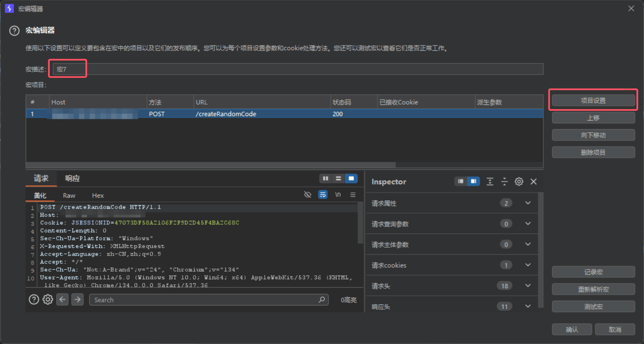This screenshot has width=644, height=344.
Task: Select the combined tabs view layout
Action: pos(351,179)
